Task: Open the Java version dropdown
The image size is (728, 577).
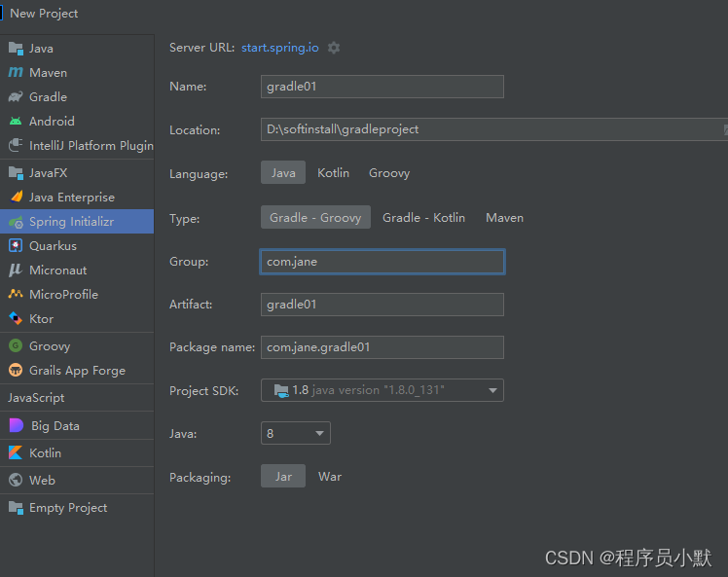Action: point(295,433)
